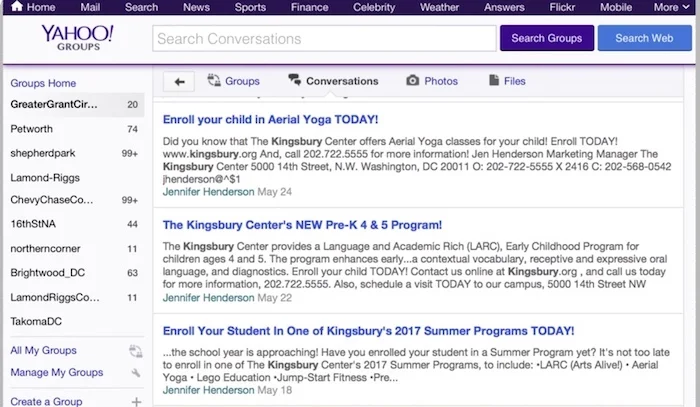Open Answers in top navigation
Viewport: 700px width, 407px height.
pos(504,7)
